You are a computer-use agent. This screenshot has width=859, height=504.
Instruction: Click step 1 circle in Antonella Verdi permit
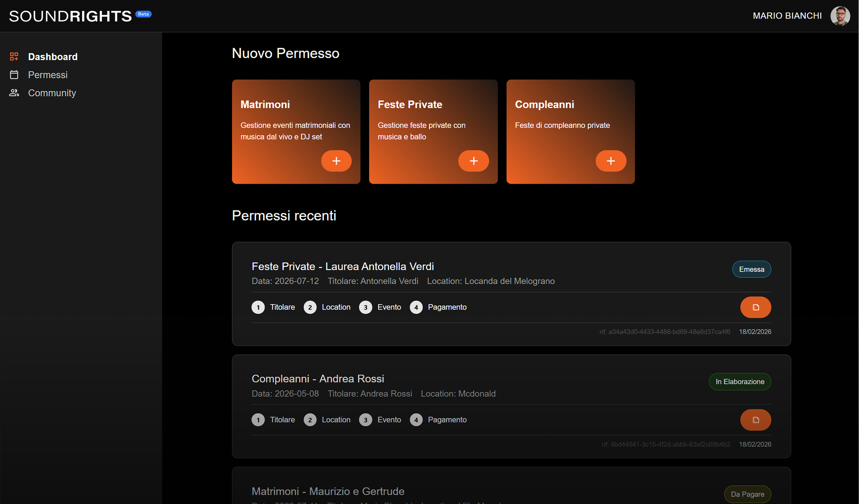click(x=258, y=307)
